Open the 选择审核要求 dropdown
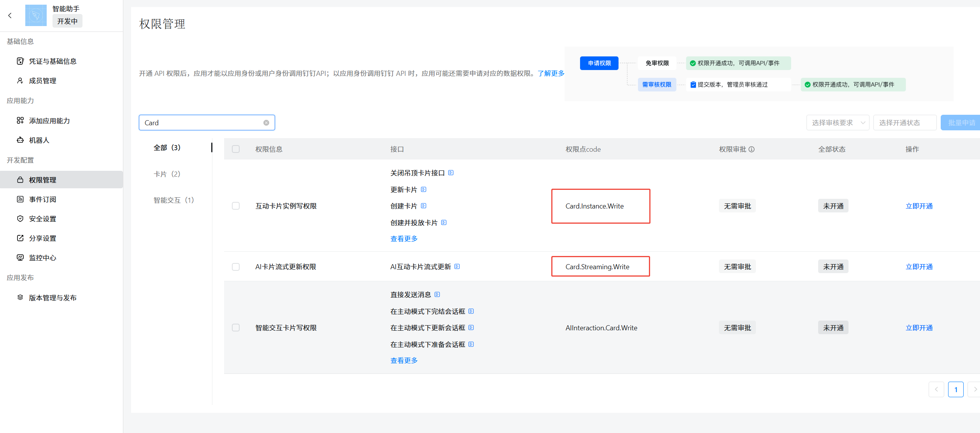 click(x=837, y=123)
